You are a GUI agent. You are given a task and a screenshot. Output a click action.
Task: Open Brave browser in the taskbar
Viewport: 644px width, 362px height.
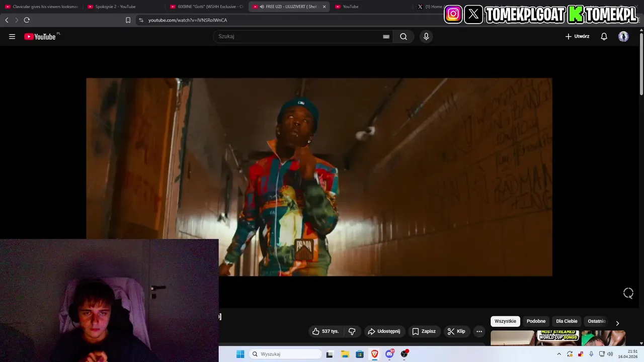pos(374,354)
